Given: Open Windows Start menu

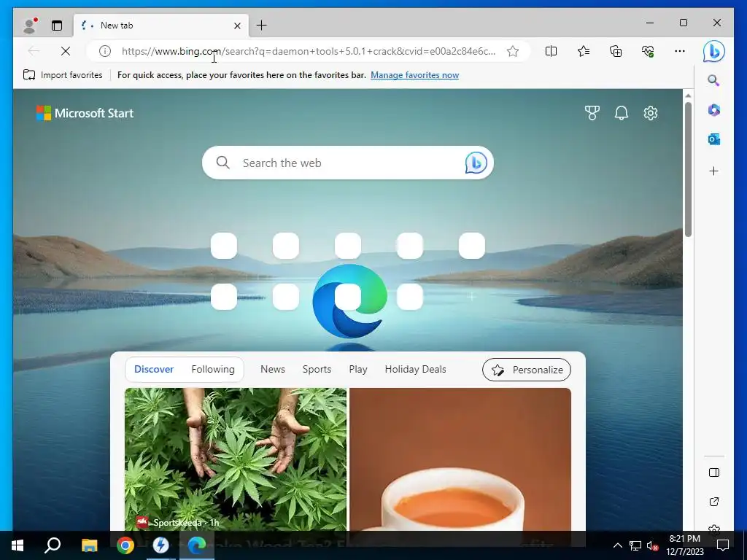Looking at the screenshot, I should click(18, 545).
